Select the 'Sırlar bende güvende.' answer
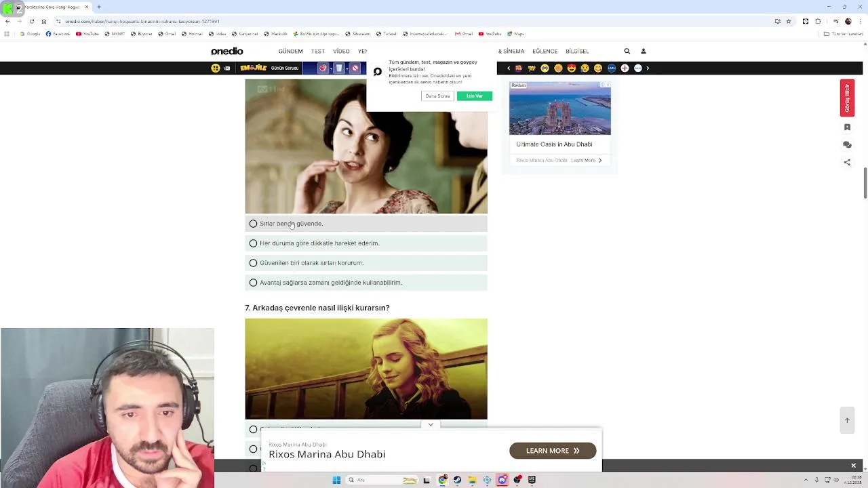 click(366, 224)
